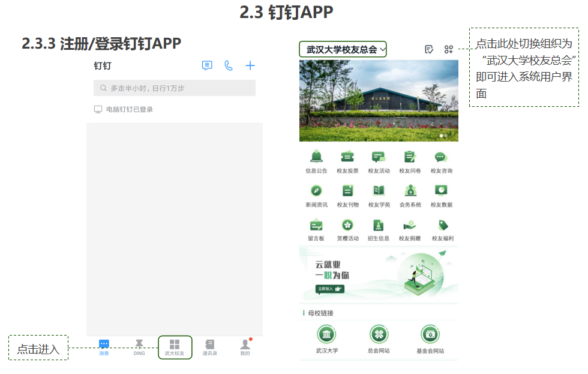Open the 电脑钉钉已登录 status row
Viewport: 588px width, 374px height.
[x=124, y=109]
